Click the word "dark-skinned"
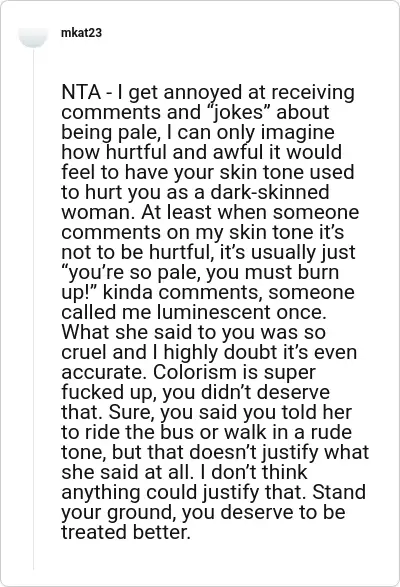This screenshot has width=400, height=587. click(x=270, y=192)
